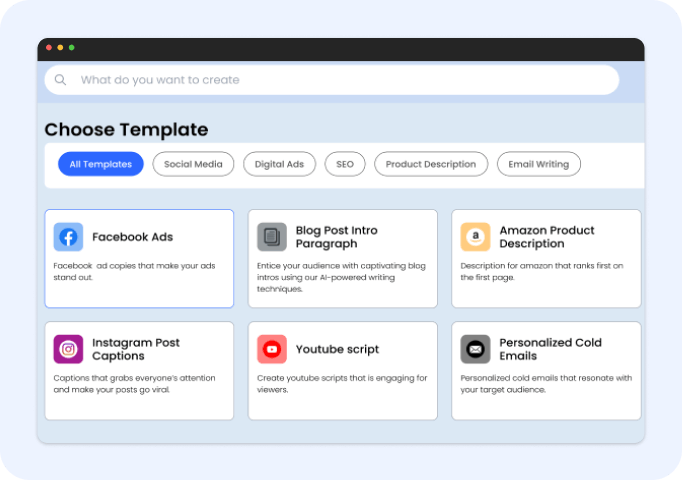
Task: Click the Amazon logo icon
Action: coord(475,237)
